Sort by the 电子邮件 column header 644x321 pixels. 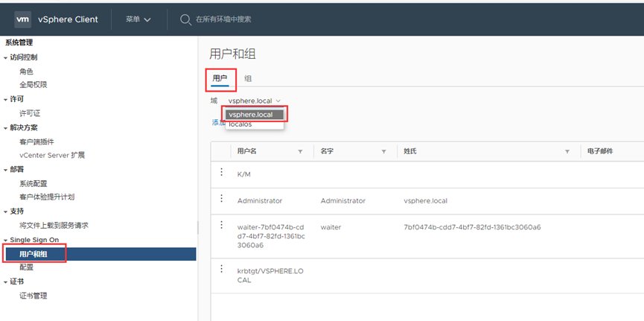tap(600, 151)
